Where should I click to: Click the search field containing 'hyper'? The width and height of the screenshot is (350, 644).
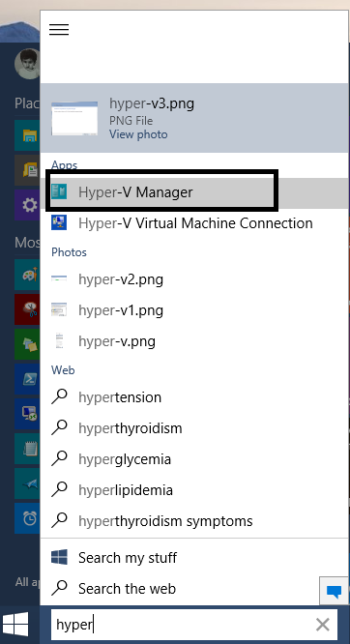coord(194,625)
